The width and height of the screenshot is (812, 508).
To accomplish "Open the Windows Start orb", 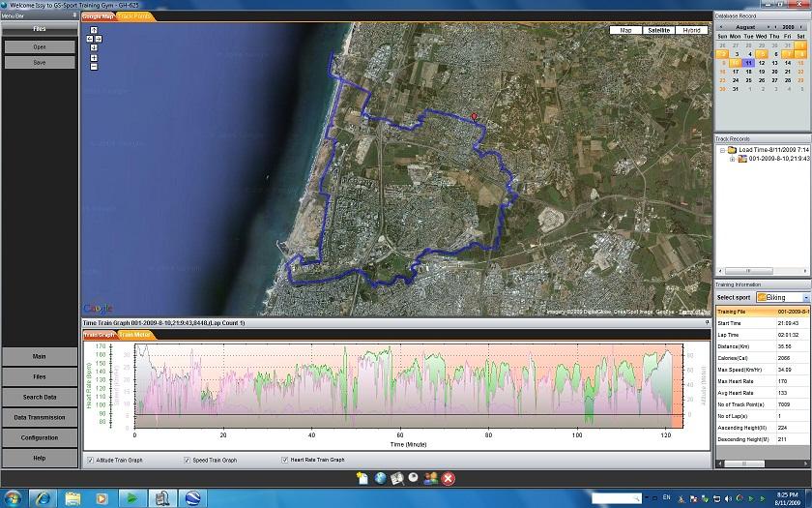I will click(12, 498).
